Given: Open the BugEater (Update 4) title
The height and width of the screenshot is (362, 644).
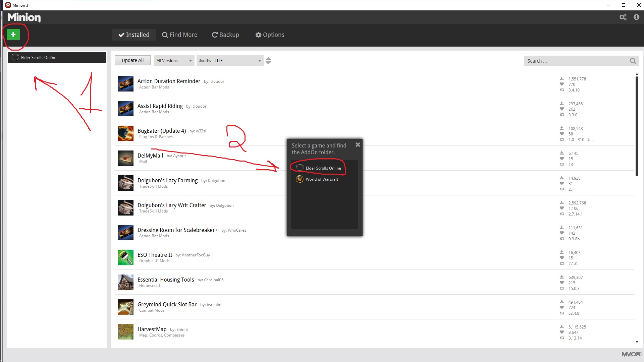Looking at the screenshot, I should tap(162, 131).
